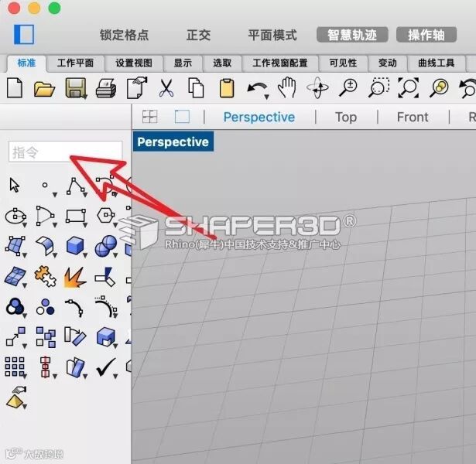The height and width of the screenshot is (464, 476).
Task: Select the Arc tool
Action: (x=45, y=216)
